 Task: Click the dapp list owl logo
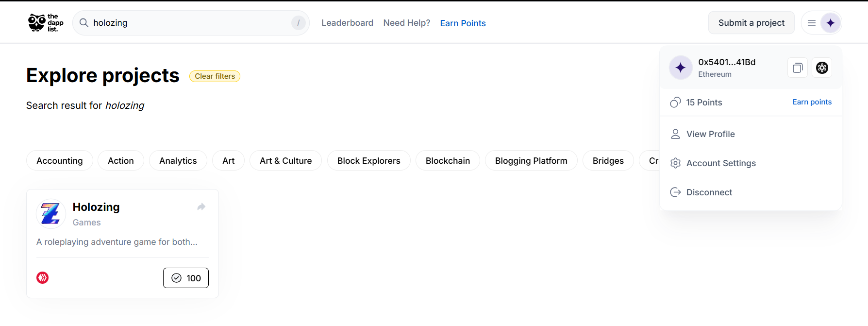point(46,23)
